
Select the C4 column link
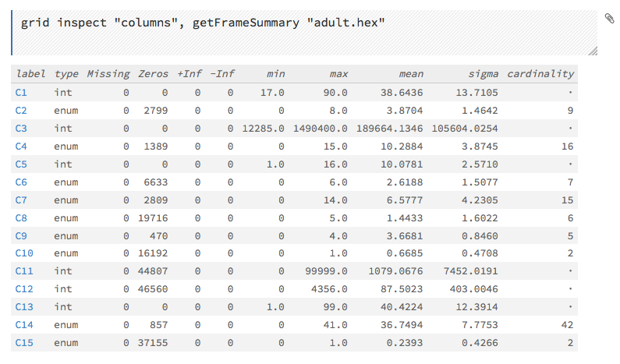point(21,146)
